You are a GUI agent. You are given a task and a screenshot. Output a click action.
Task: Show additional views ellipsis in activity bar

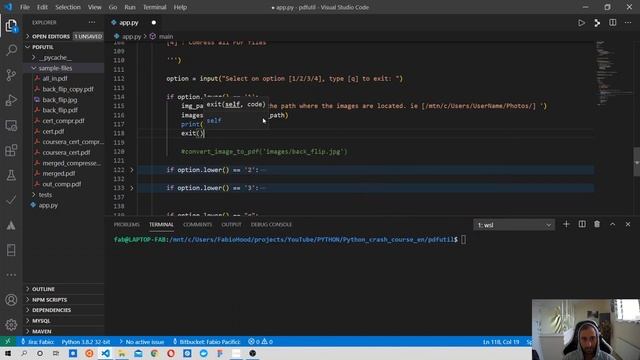coord(11,275)
